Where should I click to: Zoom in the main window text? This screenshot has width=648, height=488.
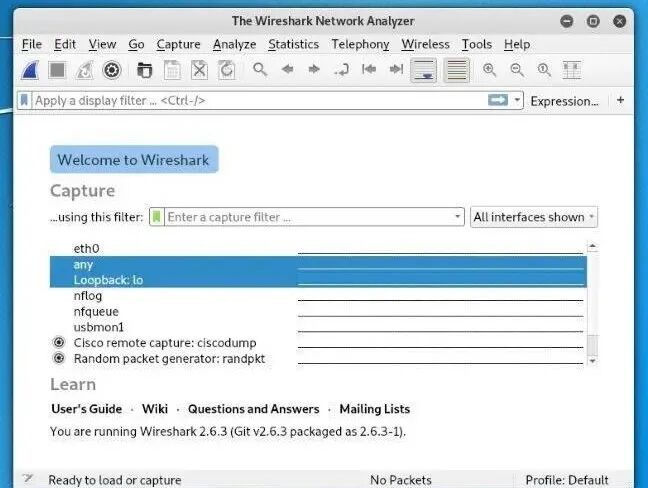pyautogui.click(x=490, y=70)
